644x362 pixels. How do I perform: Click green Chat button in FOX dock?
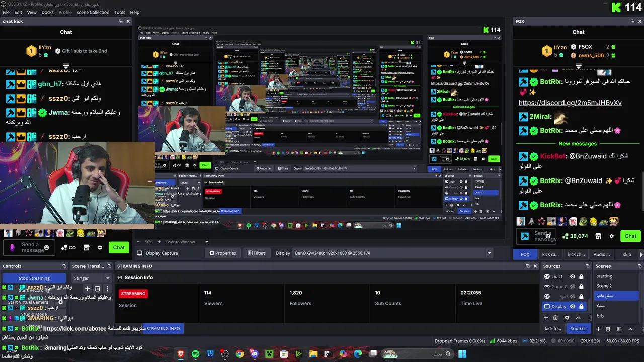point(630,236)
